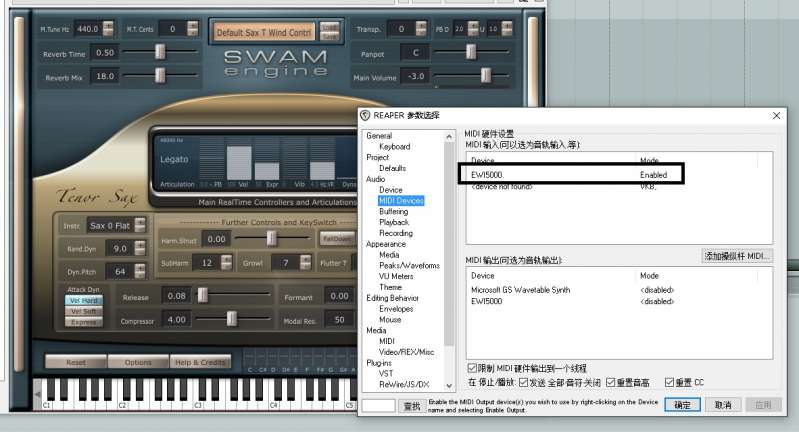
Task: Click the Instr. Sax 0 Flat selector arrows
Action: (x=140, y=225)
